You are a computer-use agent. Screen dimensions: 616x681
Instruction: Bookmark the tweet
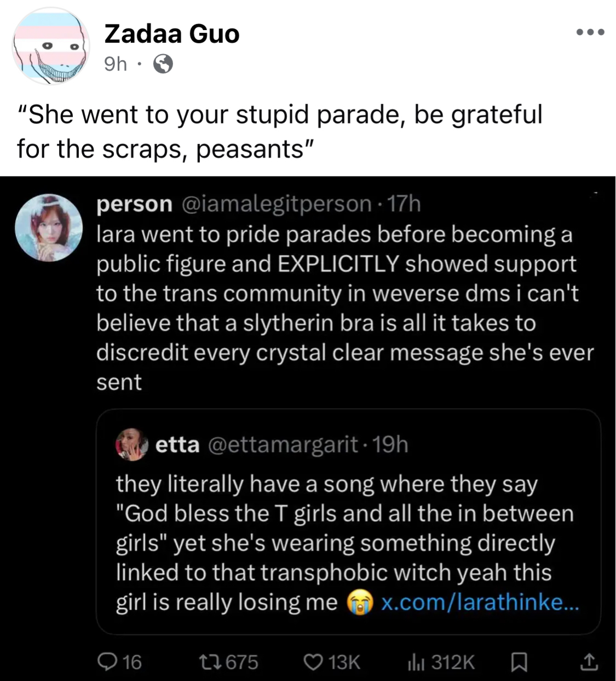[x=518, y=662]
